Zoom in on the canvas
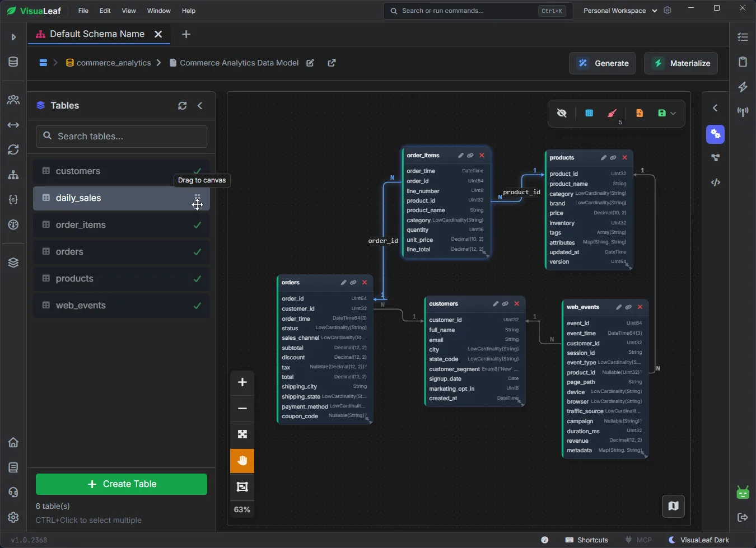 (x=242, y=382)
